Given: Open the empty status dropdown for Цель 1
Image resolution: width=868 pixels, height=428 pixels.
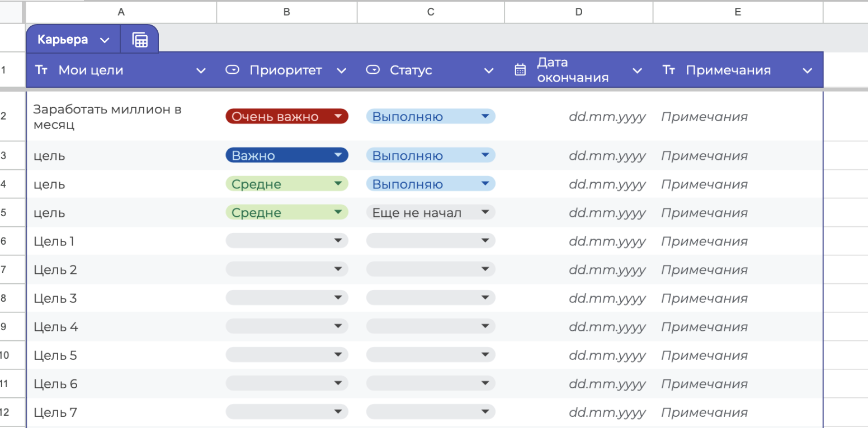Looking at the screenshot, I should pyautogui.click(x=431, y=241).
